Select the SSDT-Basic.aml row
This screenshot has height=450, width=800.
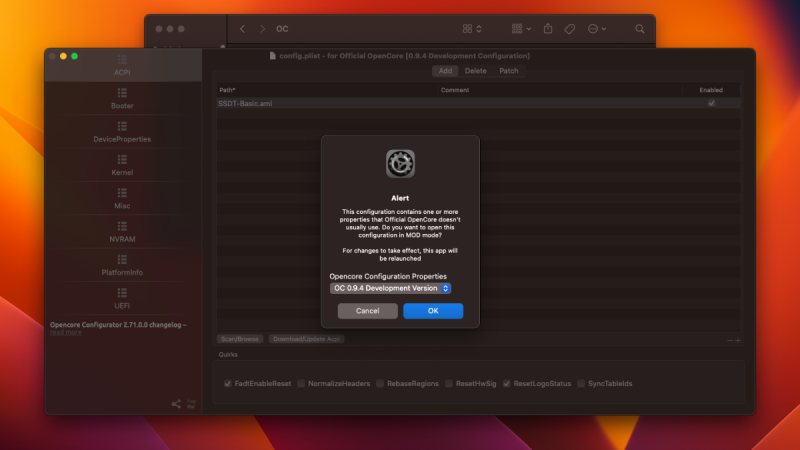click(479, 103)
